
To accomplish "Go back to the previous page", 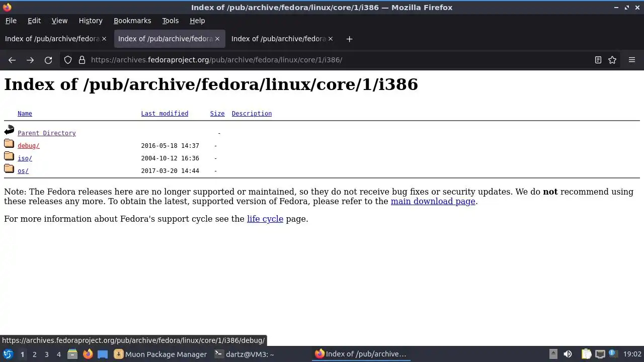I will coord(12,60).
